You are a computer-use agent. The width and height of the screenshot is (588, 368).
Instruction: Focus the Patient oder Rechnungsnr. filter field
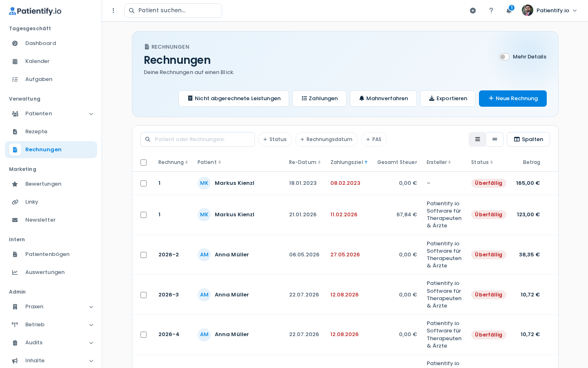(198, 139)
